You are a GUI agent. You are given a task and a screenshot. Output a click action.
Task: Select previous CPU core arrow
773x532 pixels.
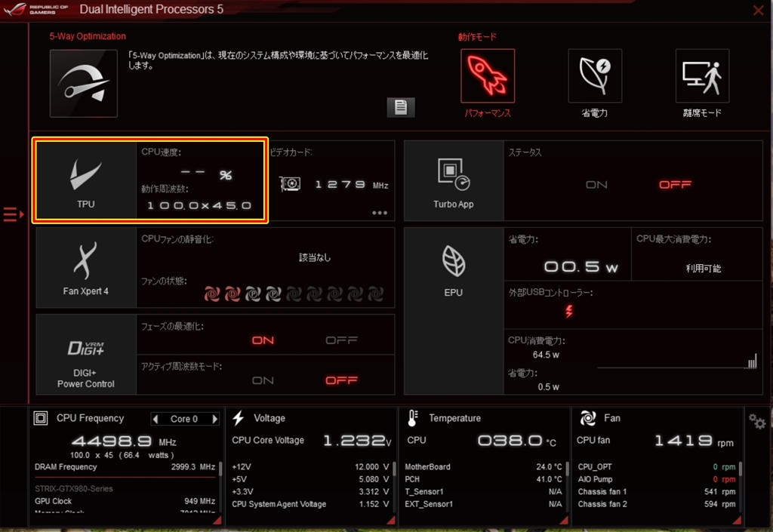156,419
